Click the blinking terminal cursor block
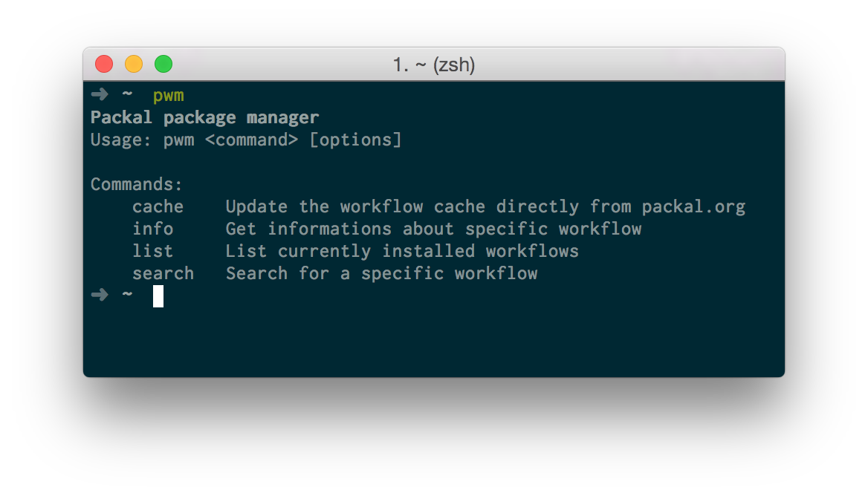868x496 pixels. [158, 296]
